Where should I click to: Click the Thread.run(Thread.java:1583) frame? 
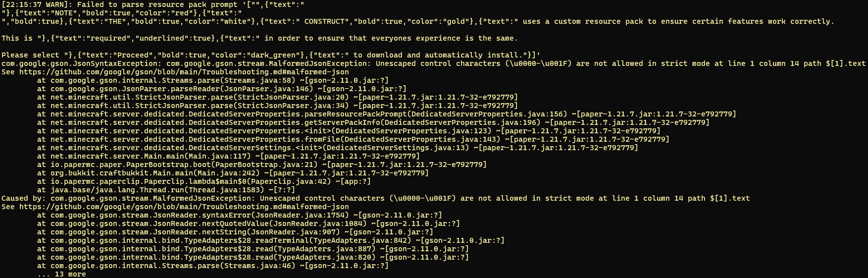coord(166,190)
